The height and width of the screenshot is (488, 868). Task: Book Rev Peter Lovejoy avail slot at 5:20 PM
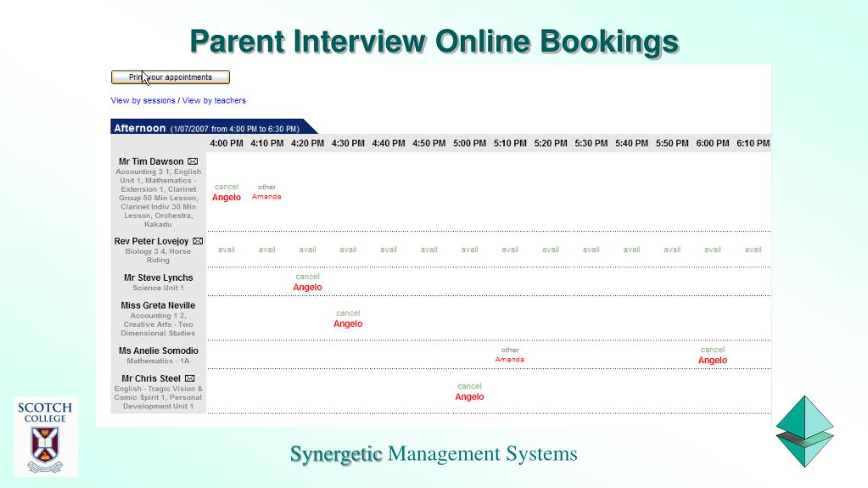tap(551, 250)
